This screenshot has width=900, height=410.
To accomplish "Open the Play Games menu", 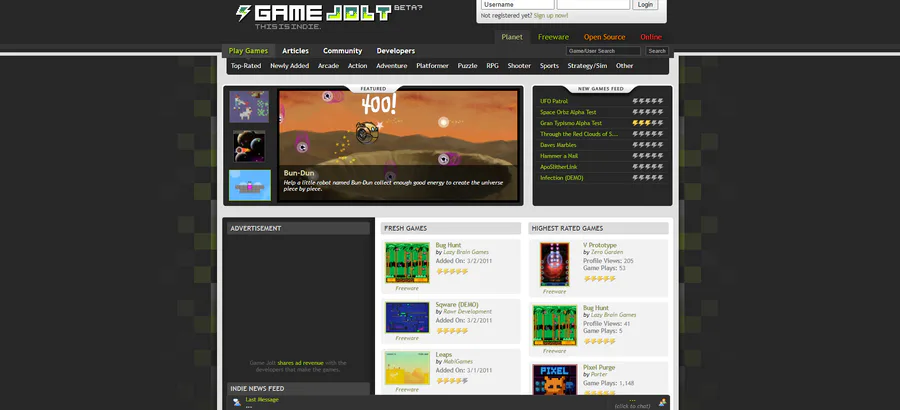I will 248,51.
